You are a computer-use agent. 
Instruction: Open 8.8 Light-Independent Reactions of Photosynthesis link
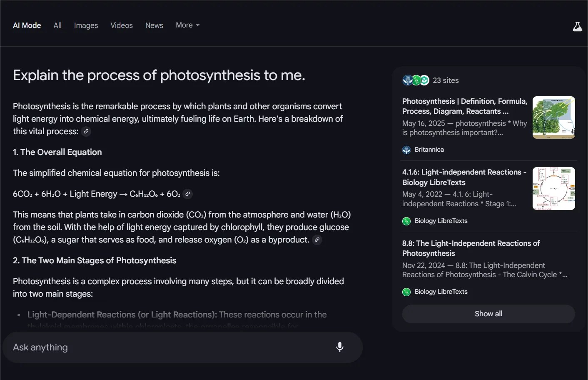click(x=471, y=248)
